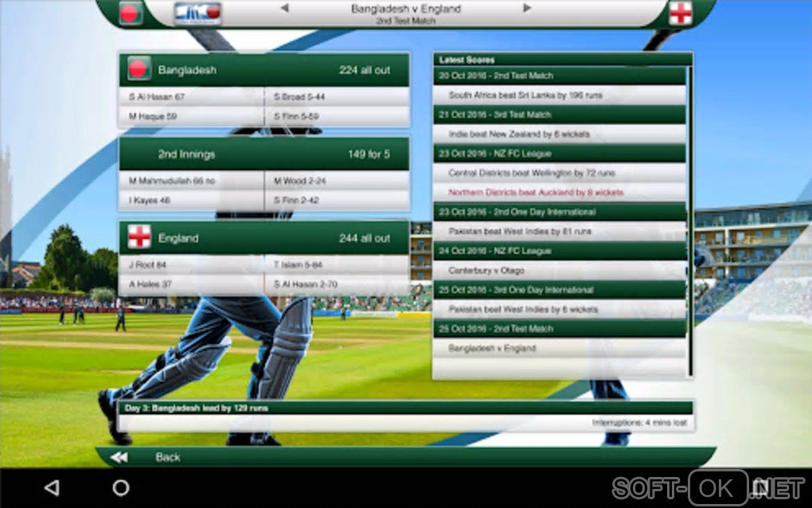Tap England flag in scorecard header
The height and width of the screenshot is (508, 812).
[x=139, y=236]
